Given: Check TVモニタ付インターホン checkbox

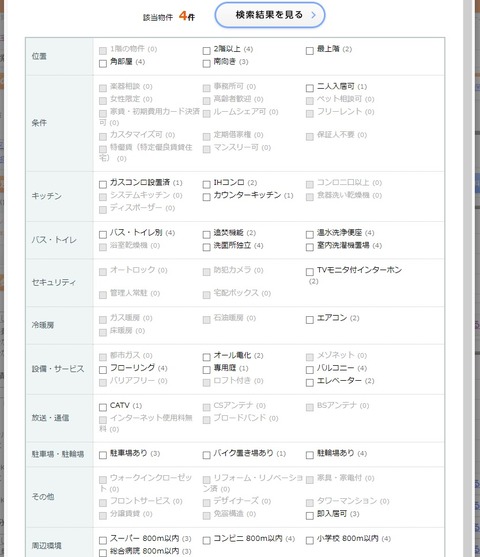Looking at the screenshot, I should pyautogui.click(x=309, y=272).
